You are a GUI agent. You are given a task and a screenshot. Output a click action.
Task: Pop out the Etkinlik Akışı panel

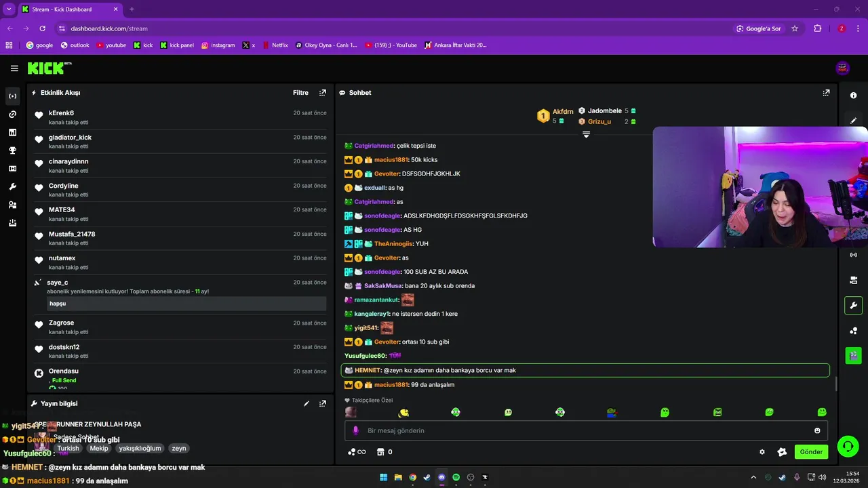pyautogui.click(x=323, y=93)
